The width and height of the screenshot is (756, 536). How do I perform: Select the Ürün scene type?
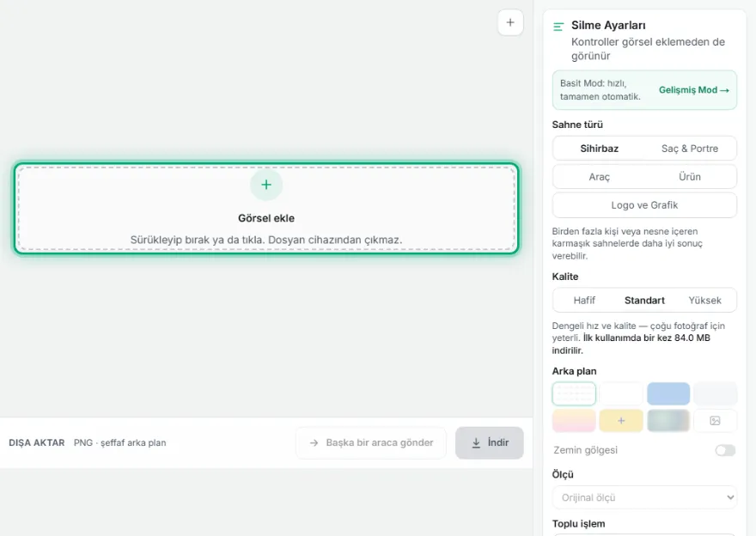tap(690, 177)
